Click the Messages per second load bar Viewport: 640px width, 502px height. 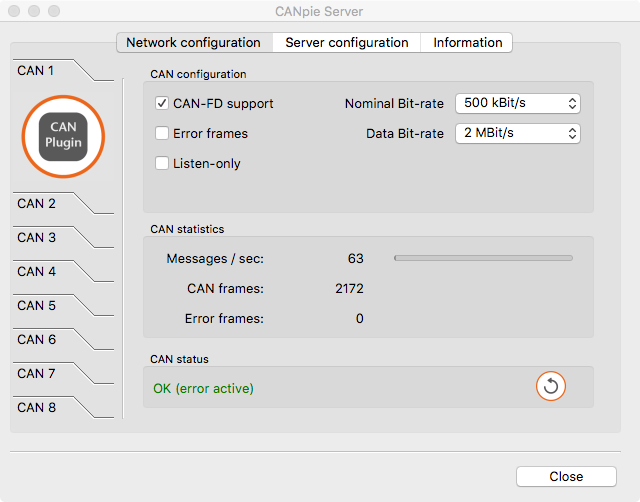click(483, 258)
